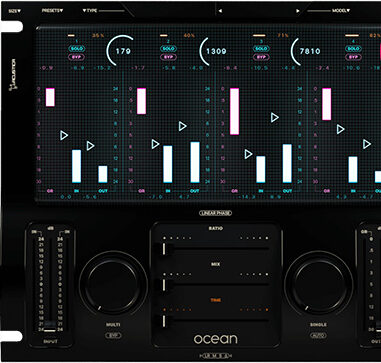Click the channel mode selector below ocean logo

[215, 356]
